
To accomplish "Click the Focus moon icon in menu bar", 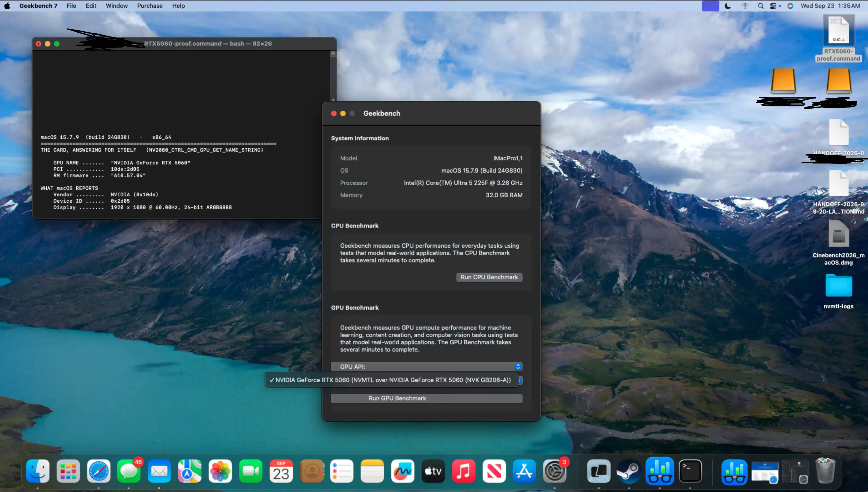I will (728, 6).
